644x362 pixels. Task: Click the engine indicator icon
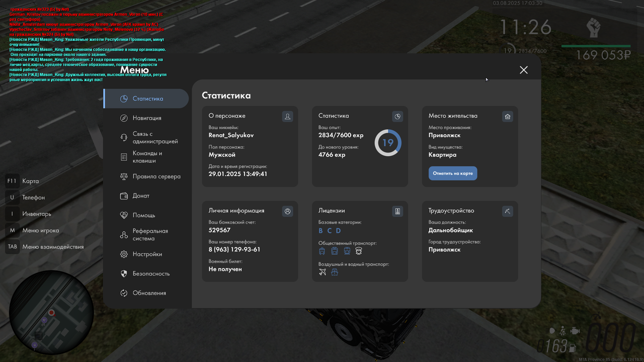pos(576,331)
